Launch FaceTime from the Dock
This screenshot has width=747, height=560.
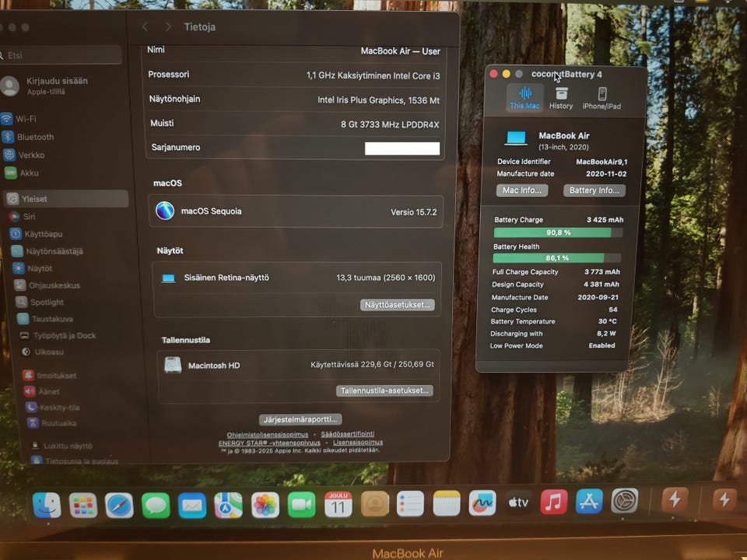pos(302,505)
